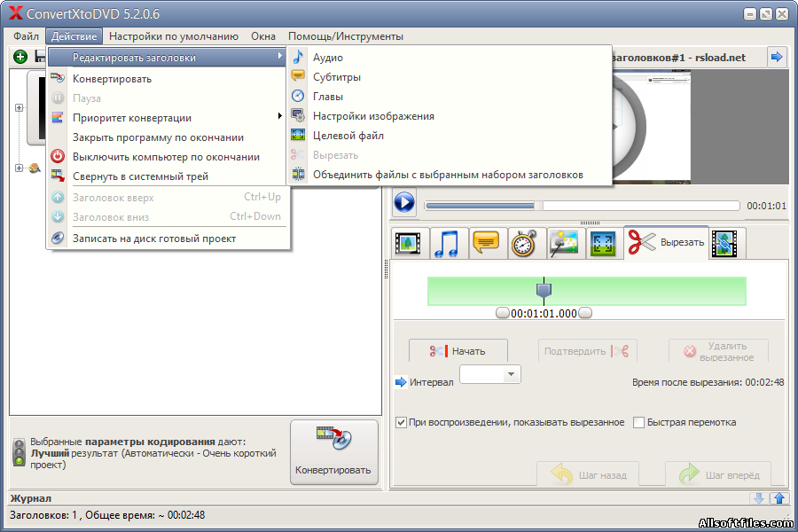798x532 pixels.
Task: Click the Целевой файл icon in submenu
Action: [x=298, y=135]
